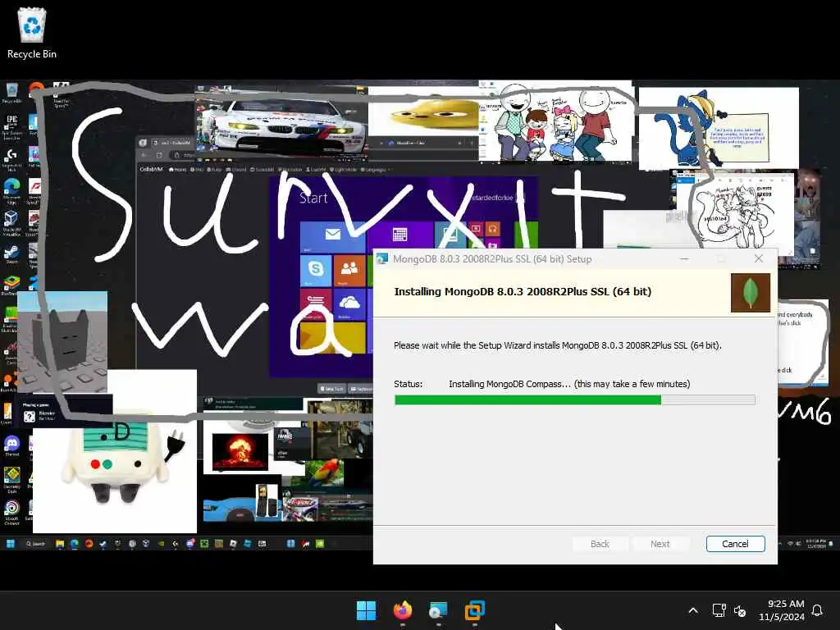Show hidden system tray icons

pyautogui.click(x=692, y=610)
